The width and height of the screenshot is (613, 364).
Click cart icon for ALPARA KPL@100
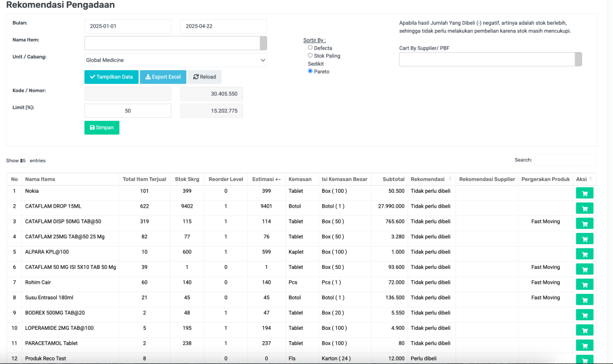[584, 254]
